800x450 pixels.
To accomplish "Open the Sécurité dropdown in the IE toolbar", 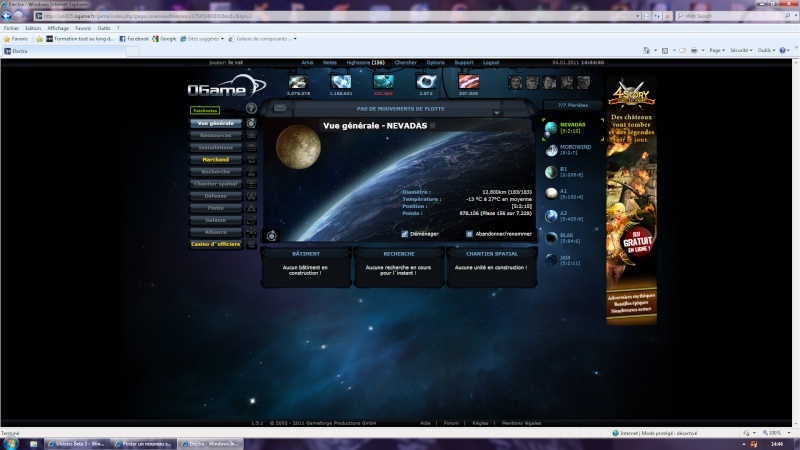I will point(741,51).
